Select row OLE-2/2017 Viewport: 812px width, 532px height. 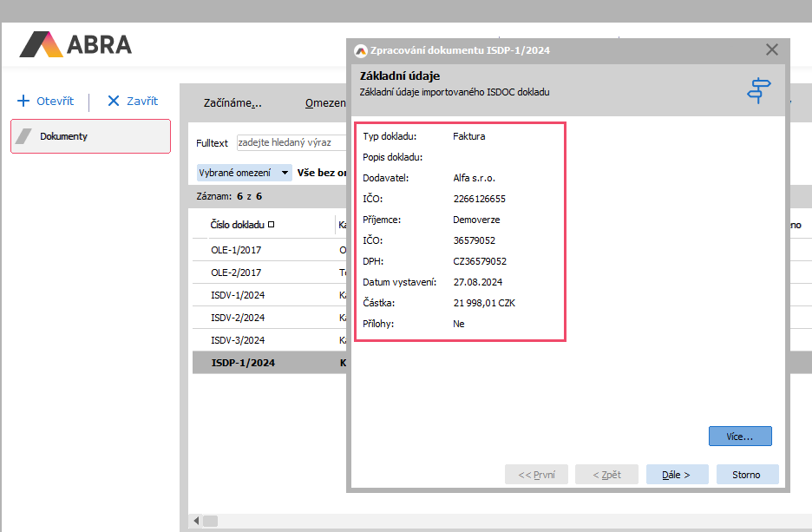click(269, 273)
